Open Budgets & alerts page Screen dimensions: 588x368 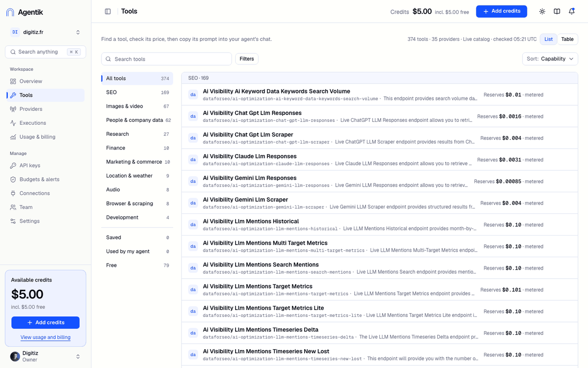coord(45,179)
